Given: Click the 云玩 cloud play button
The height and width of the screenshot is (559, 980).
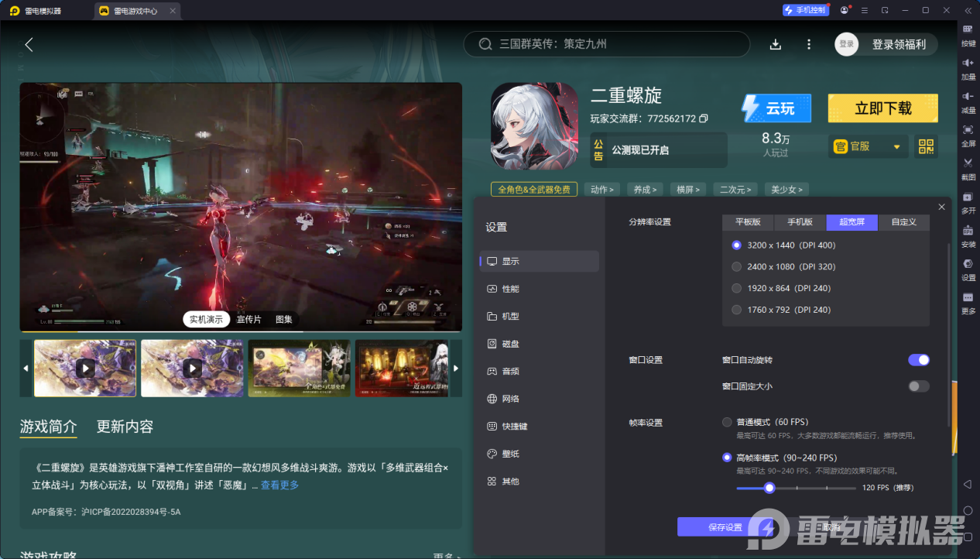Looking at the screenshot, I should click(776, 108).
